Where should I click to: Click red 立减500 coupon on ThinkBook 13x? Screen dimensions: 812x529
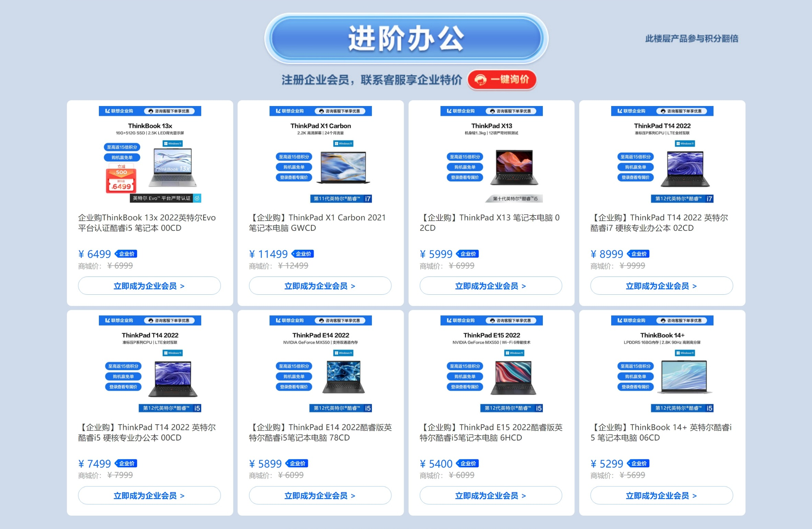[121, 178]
